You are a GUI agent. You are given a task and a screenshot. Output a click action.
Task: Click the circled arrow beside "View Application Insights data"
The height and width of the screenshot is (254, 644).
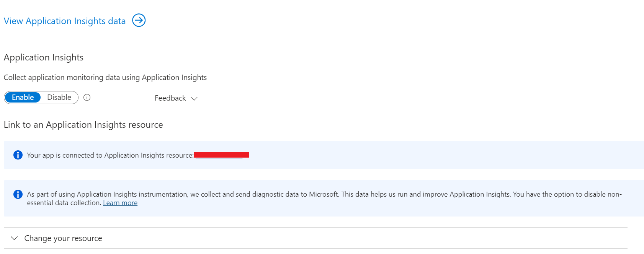(x=139, y=21)
